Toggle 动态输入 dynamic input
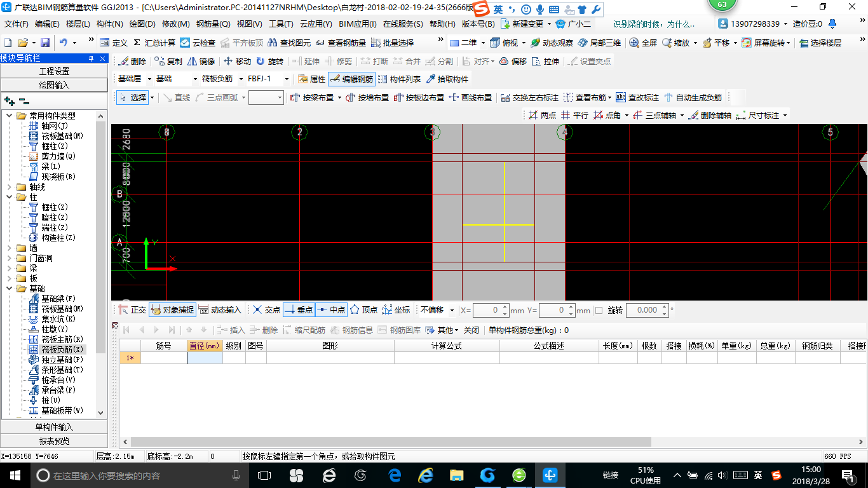The width and height of the screenshot is (868, 488). [220, 310]
